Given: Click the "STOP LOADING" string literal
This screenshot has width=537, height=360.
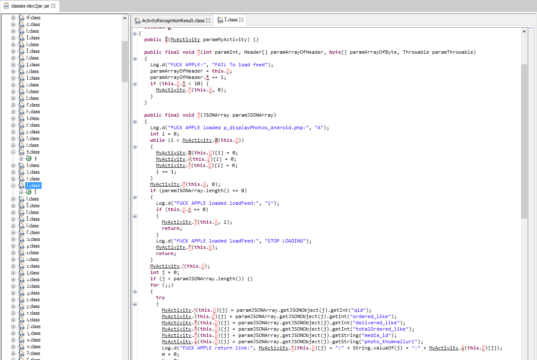Looking at the screenshot, I should click(x=285, y=241).
